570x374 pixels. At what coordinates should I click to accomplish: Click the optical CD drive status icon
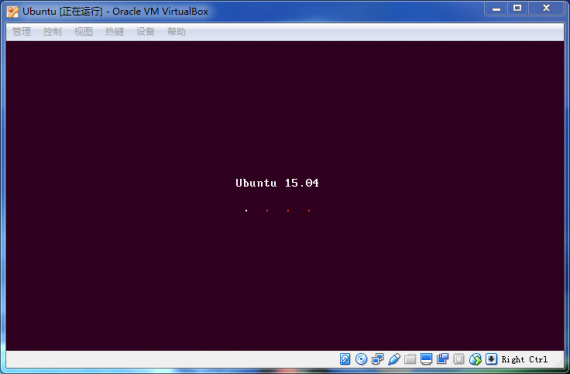(361, 359)
